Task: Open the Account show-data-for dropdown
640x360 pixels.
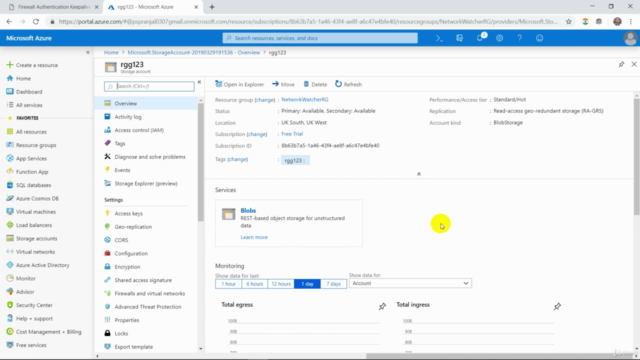Action: [x=410, y=283]
